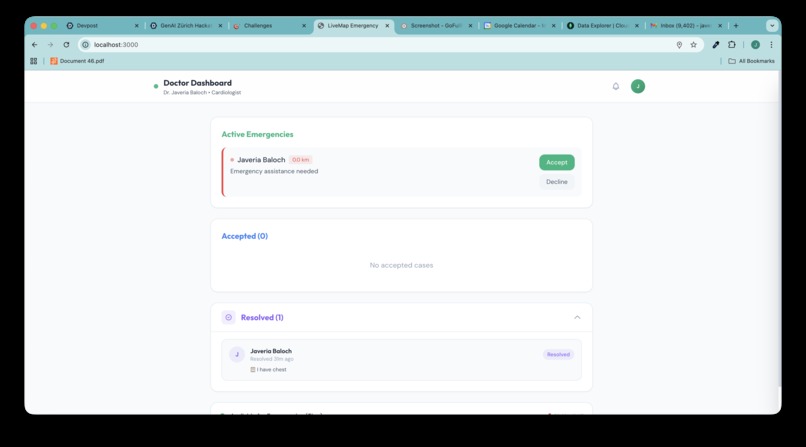Image resolution: width=806 pixels, height=447 pixels.
Task: Click the location permission icon in address bar
Action: [x=679, y=45]
